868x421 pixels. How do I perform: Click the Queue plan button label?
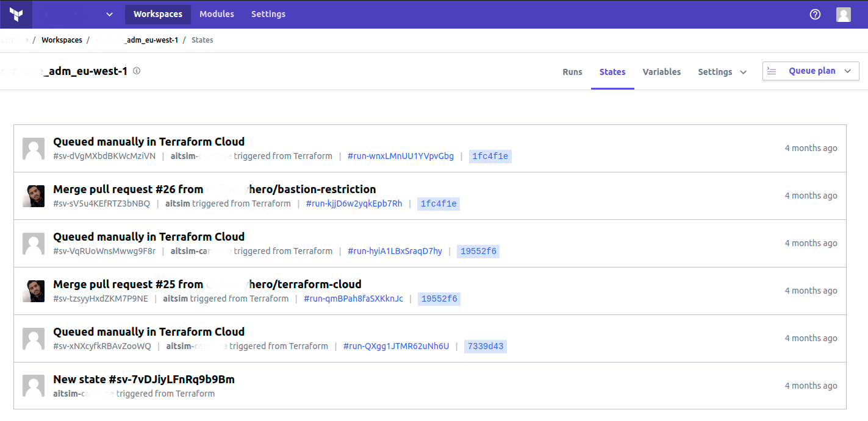[x=812, y=71]
